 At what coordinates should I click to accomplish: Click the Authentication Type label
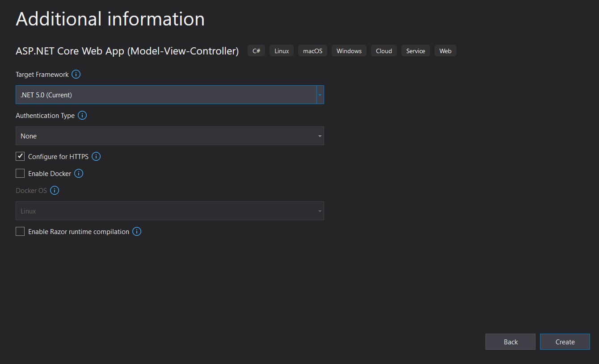(45, 116)
